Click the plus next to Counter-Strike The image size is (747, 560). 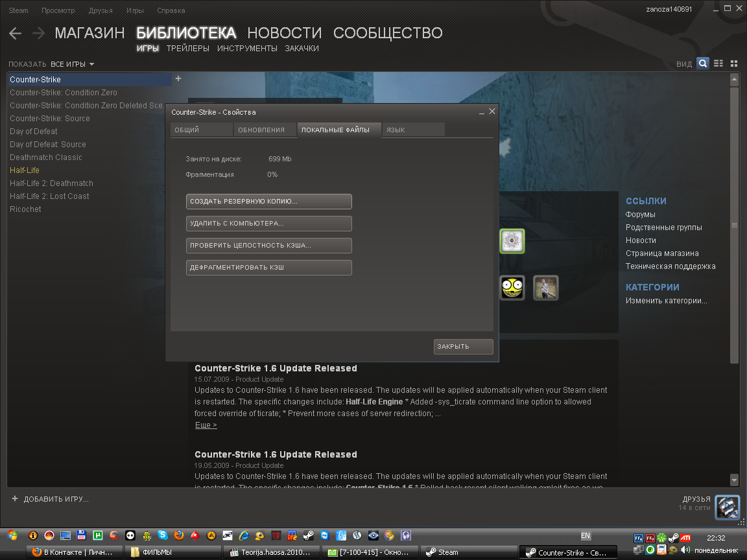[x=178, y=78]
